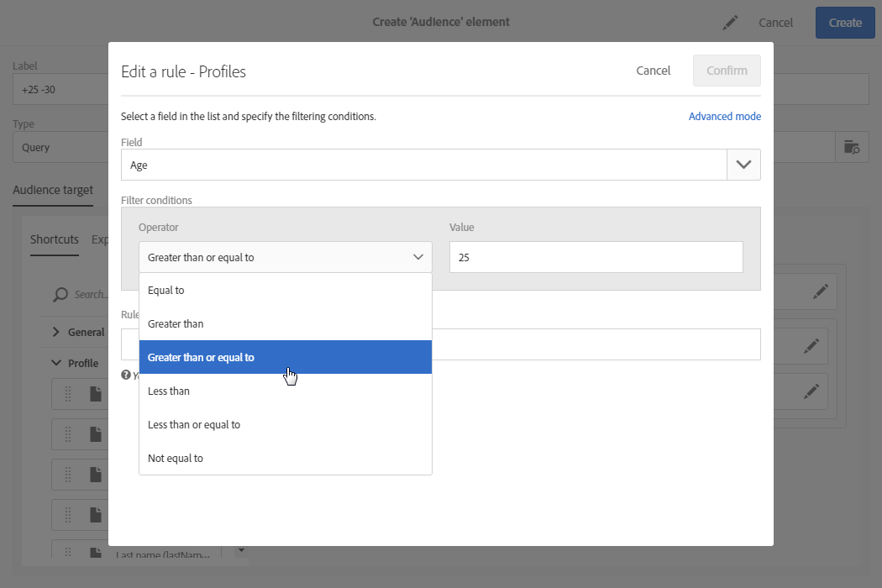Screen dimensions: 882x588
Task: Click Cancel in the Edit rule dialog
Action: tap(653, 71)
